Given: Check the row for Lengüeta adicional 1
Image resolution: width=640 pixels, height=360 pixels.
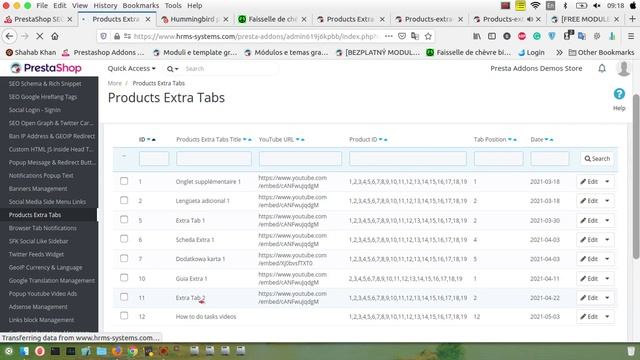Looking at the screenshot, I should tap(124, 200).
